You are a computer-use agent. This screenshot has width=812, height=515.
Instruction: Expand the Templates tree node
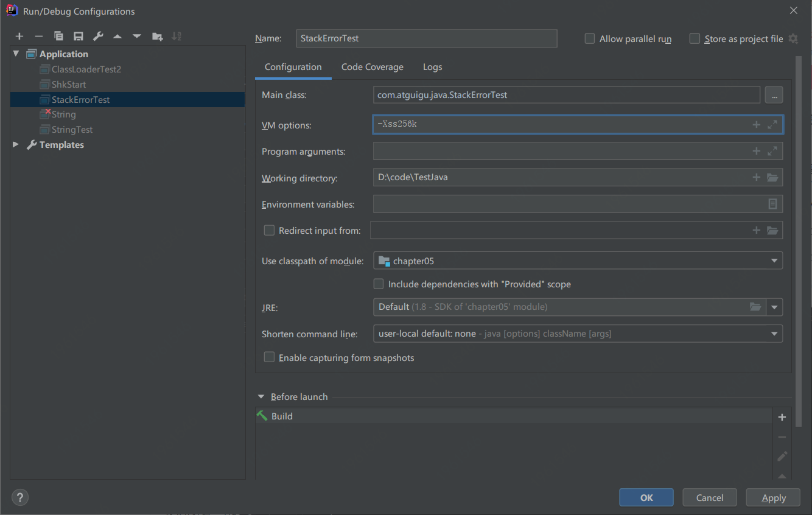click(x=16, y=145)
